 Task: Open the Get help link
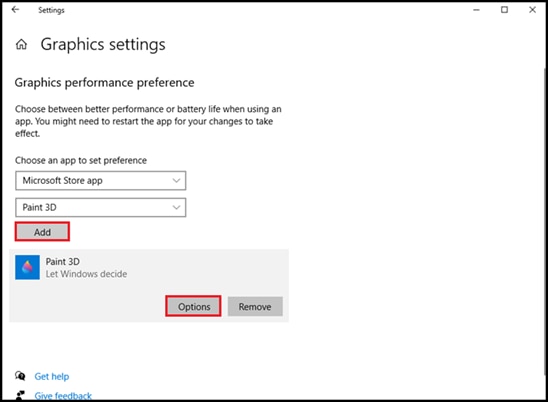coord(52,376)
